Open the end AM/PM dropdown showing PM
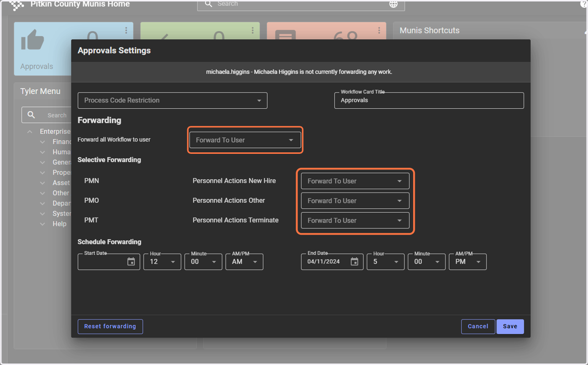Viewport: 588px width, 365px height. (467, 262)
